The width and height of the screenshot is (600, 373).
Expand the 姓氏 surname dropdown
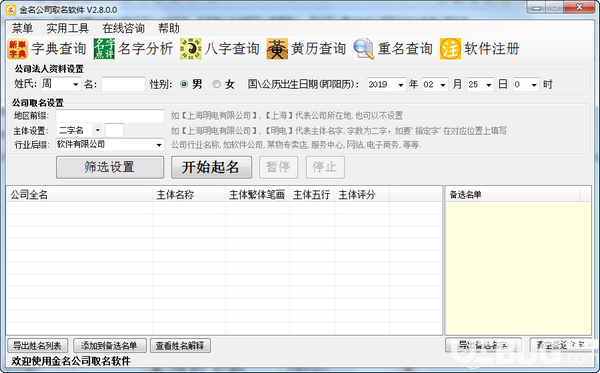click(75, 84)
